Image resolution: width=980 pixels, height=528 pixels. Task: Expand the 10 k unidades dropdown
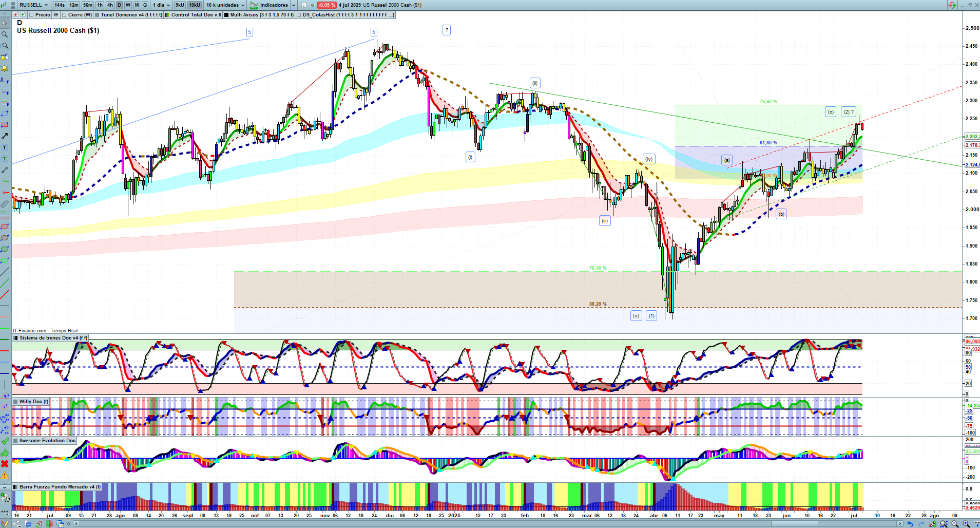pyautogui.click(x=225, y=5)
